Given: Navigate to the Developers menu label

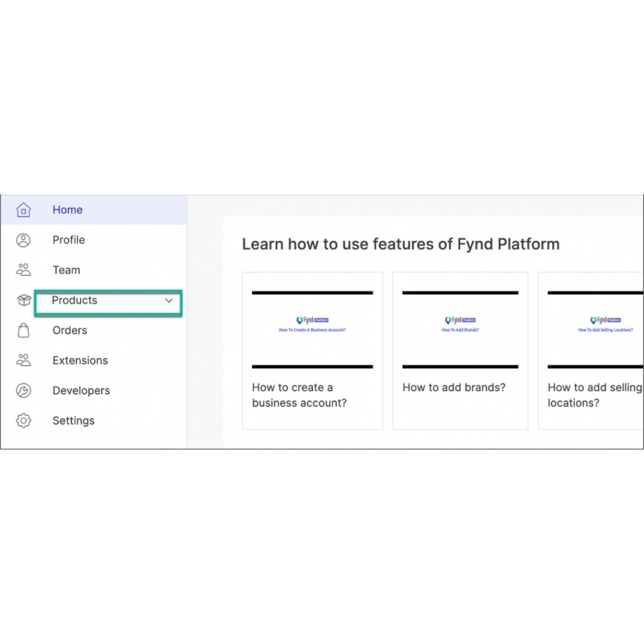Looking at the screenshot, I should click(x=81, y=391).
